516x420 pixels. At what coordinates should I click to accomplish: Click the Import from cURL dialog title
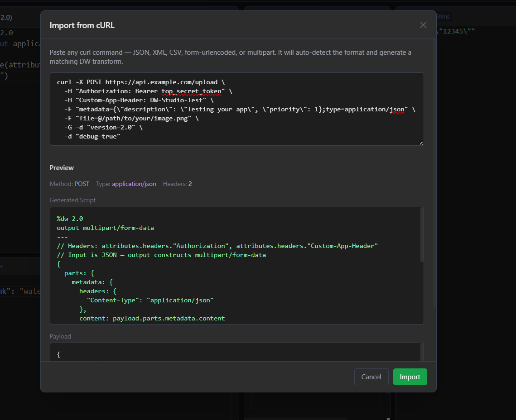tap(82, 25)
